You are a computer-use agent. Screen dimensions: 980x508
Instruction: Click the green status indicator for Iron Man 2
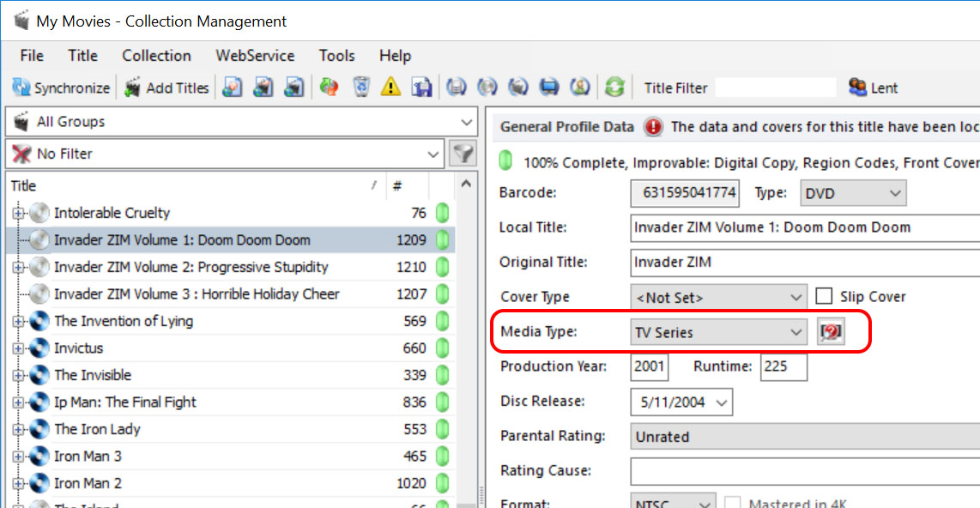click(x=443, y=483)
